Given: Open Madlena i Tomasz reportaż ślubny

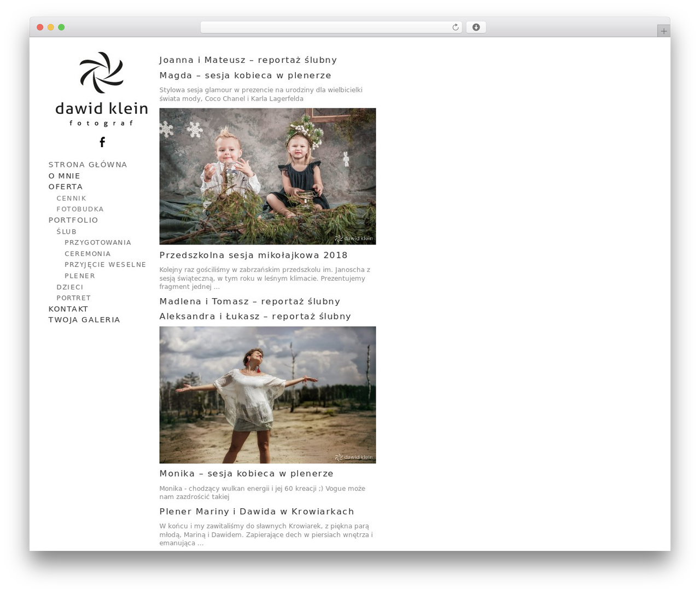Looking at the screenshot, I should (x=249, y=301).
